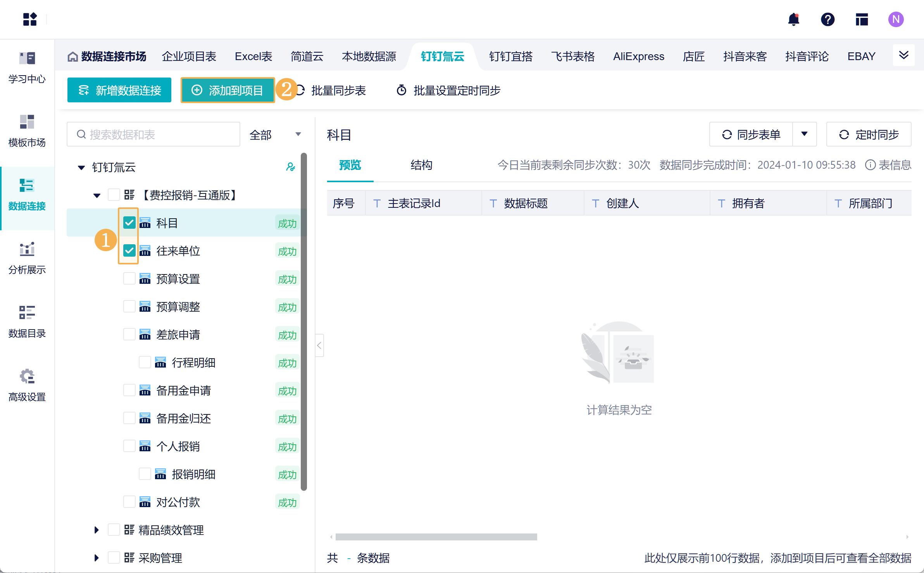Image resolution: width=924 pixels, height=573 pixels.
Task: Open the notifications bell icon
Action: (x=793, y=19)
